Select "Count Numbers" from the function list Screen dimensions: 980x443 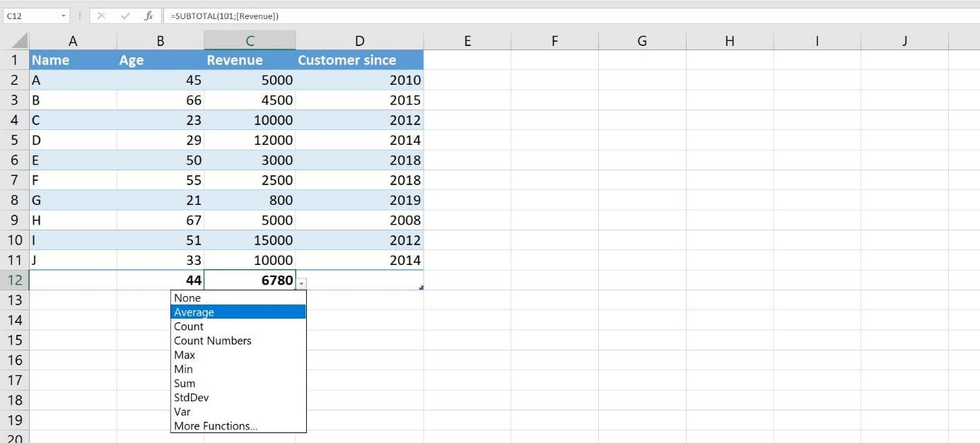212,341
